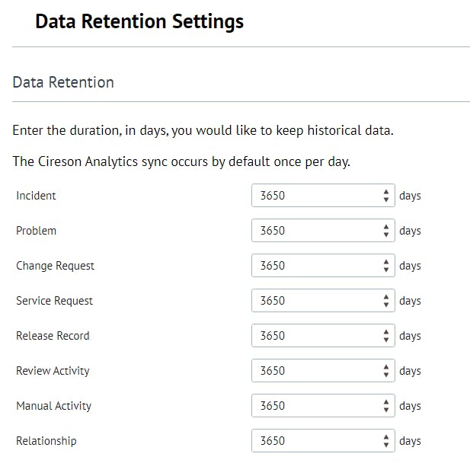Increase the Service Request days value
The width and height of the screenshot is (470, 476).
[x=386, y=297]
